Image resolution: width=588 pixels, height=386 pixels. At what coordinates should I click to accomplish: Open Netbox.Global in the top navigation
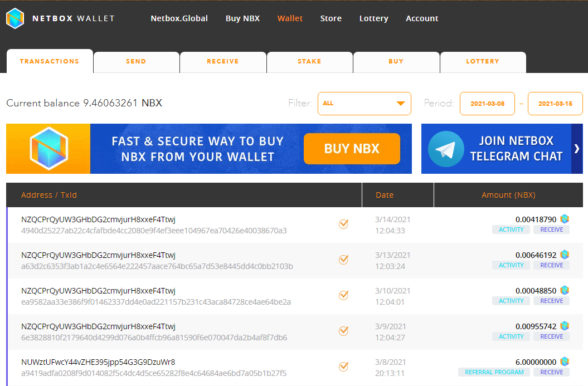(x=179, y=18)
